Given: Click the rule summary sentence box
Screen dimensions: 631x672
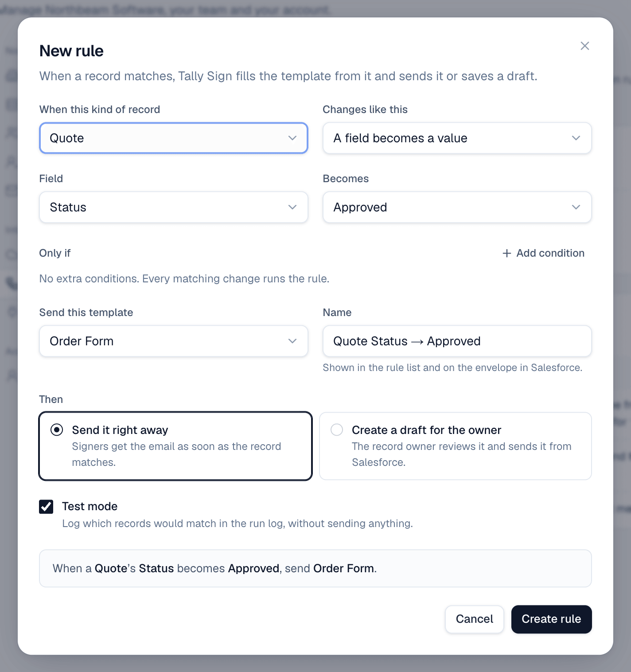Looking at the screenshot, I should pos(315,568).
